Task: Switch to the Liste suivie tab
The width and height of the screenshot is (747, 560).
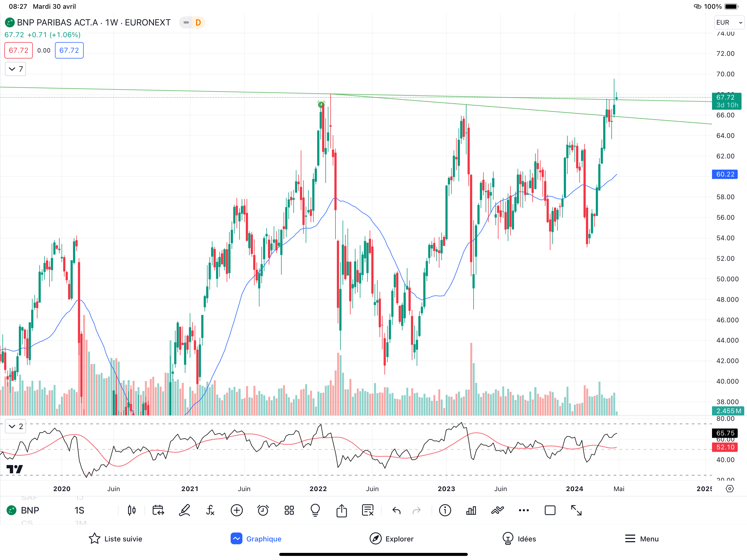Action: [x=115, y=539]
